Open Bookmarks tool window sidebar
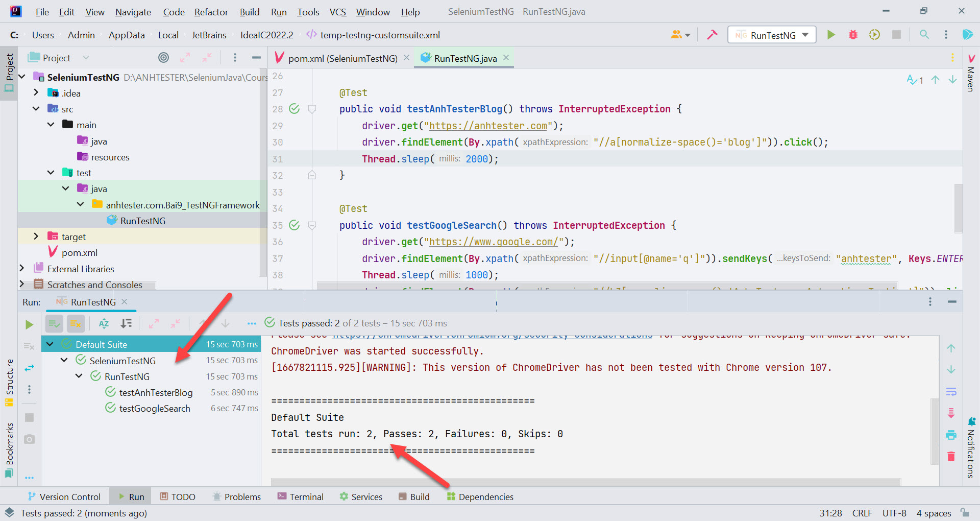 point(9,449)
